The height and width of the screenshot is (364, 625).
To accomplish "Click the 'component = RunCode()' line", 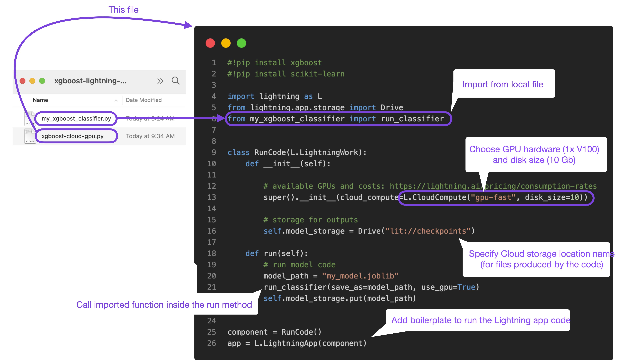I will (x=275, y=332).
